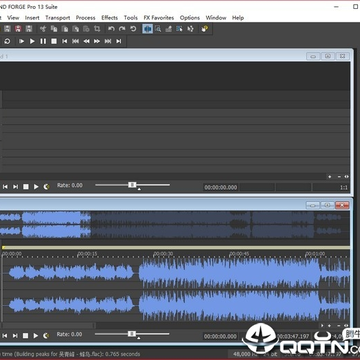Click Go to End in the lower waveform window
This screenshot has height=360, width=360.
[x=15, y=336]
